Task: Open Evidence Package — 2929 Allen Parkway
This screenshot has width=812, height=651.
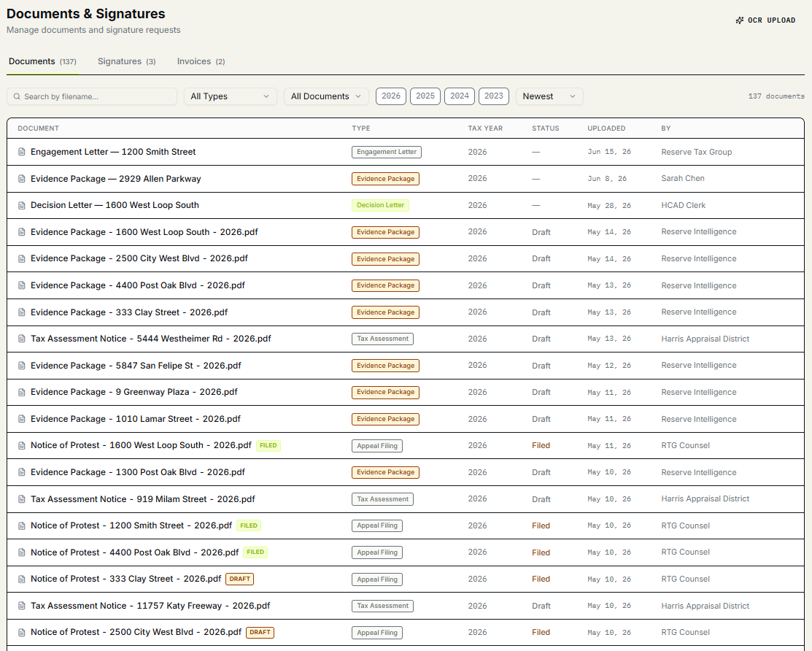Action: (115, 179)
